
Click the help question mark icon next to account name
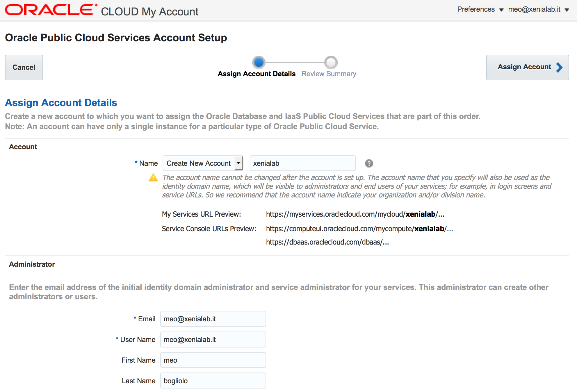click(369, 163)
